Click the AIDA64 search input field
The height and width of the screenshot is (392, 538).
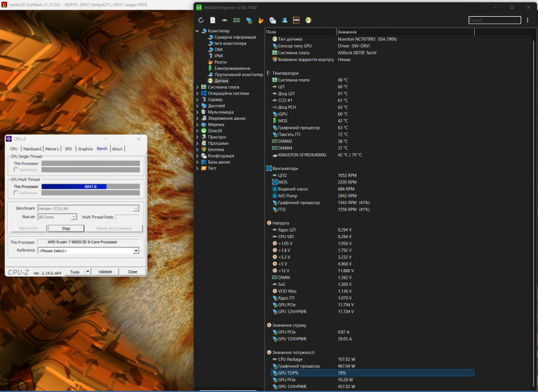(x=494, y=21)
